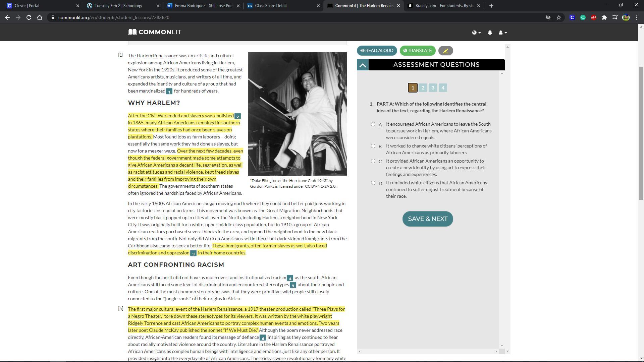Select answer option D radio button
Screen dimensions: 644x362
coord(373,183)
